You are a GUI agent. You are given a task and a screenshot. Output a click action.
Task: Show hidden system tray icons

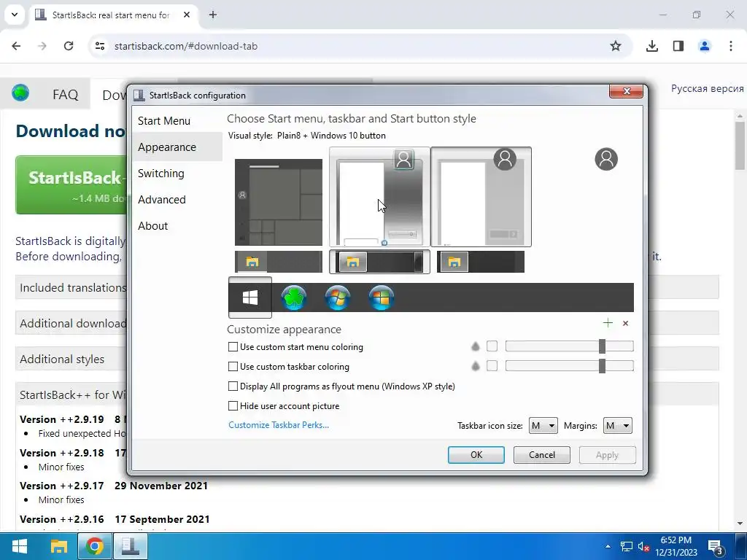click(608, 546)
